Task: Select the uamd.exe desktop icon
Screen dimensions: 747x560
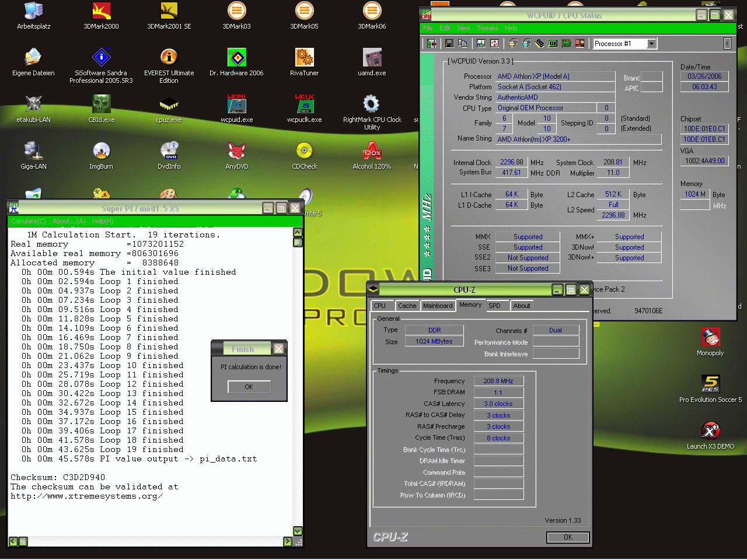Action: tap(372, 62)
